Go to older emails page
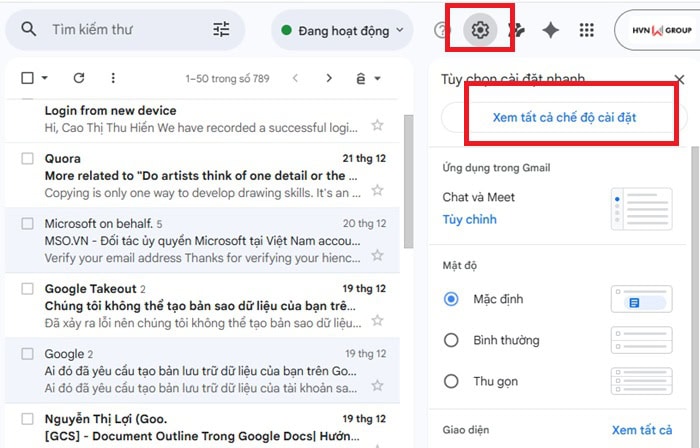 point(329,78)
